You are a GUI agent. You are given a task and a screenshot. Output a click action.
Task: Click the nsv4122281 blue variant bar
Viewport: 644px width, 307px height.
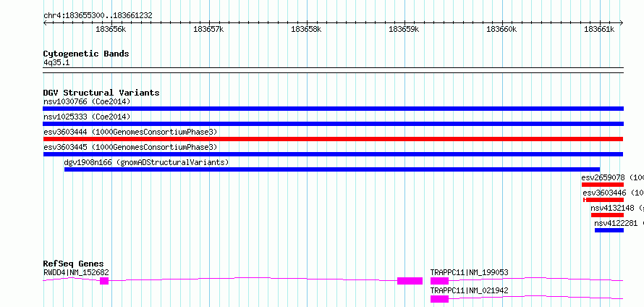point(609,230)
